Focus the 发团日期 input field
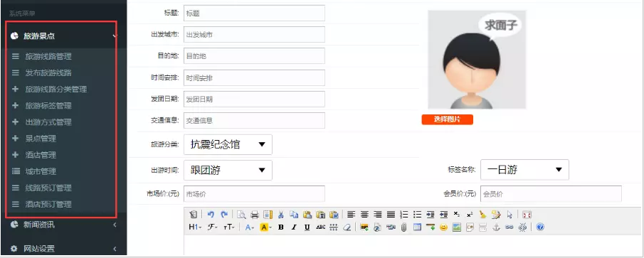 coord(254,99)
